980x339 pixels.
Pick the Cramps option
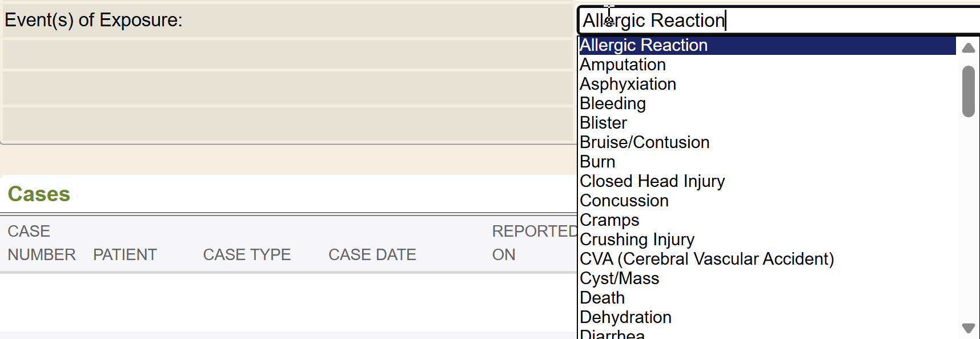(x=609, y=220)
